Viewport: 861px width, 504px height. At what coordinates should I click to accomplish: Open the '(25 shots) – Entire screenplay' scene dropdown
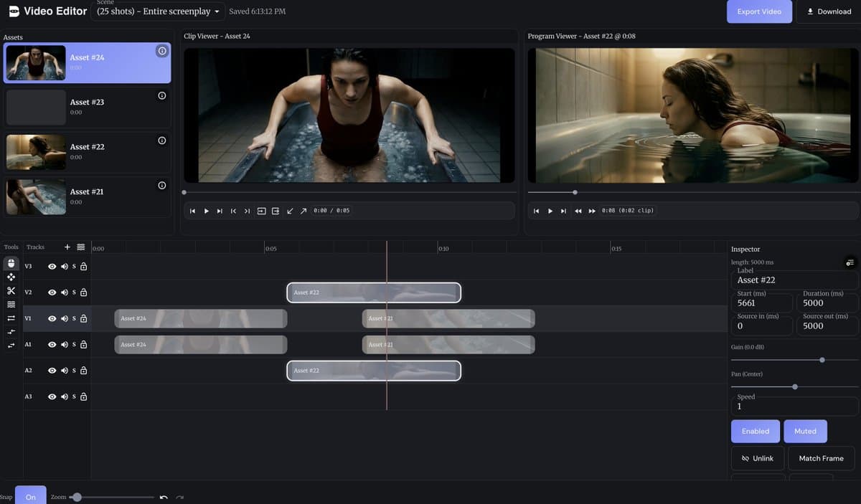coord(158,11)
